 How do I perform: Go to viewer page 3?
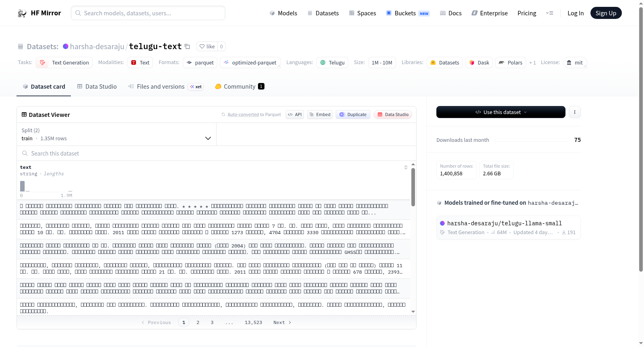[212, 322]
